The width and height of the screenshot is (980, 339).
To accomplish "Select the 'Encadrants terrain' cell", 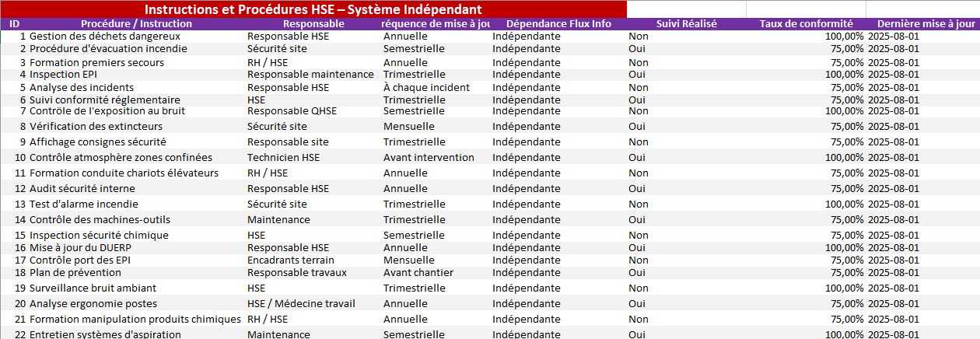I will [291, 260].
